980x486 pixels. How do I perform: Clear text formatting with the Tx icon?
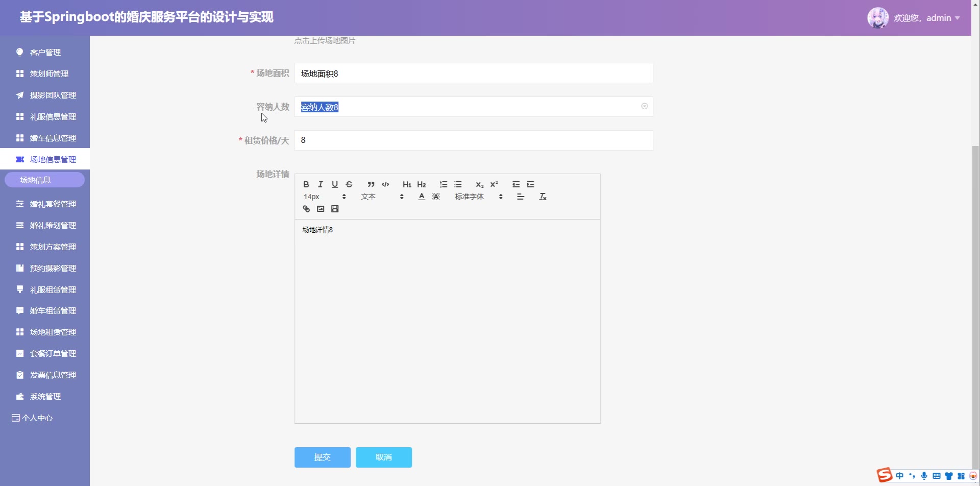(543, 197)
